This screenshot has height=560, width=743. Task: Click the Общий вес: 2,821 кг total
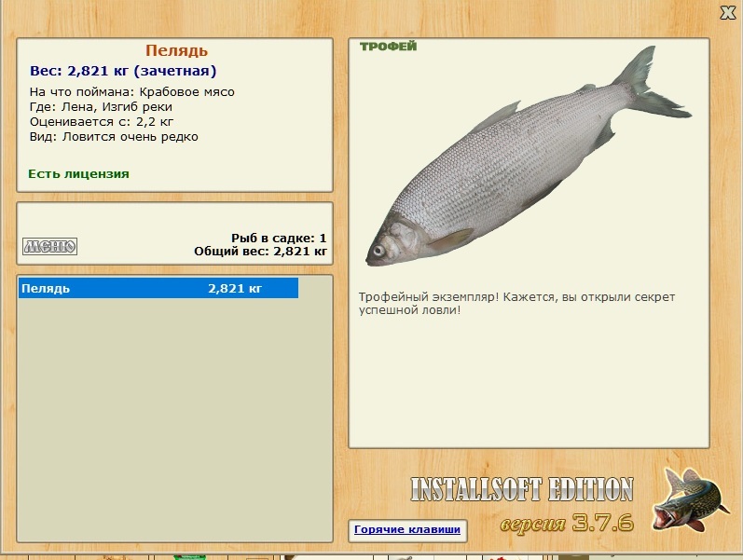coord(260,251)
